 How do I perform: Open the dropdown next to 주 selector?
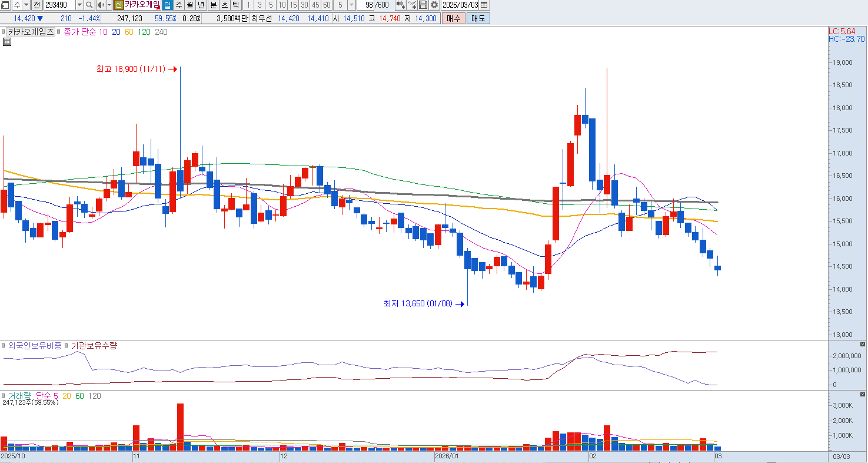(x=26, y=5)
